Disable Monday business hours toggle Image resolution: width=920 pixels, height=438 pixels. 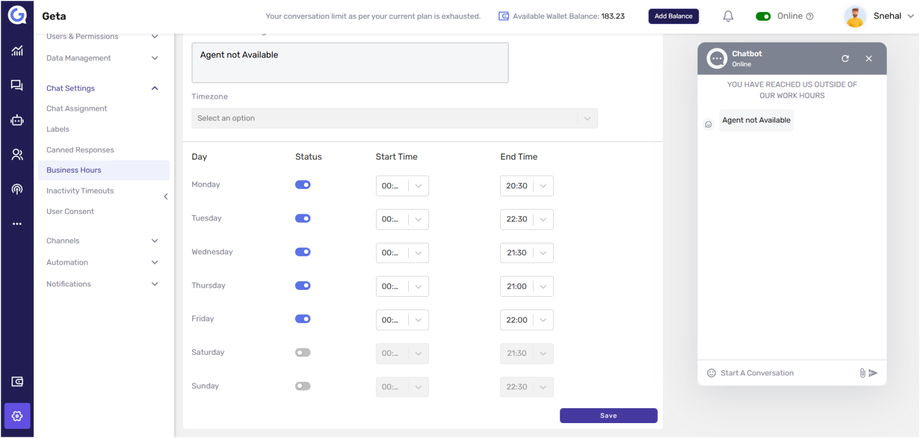303,185
